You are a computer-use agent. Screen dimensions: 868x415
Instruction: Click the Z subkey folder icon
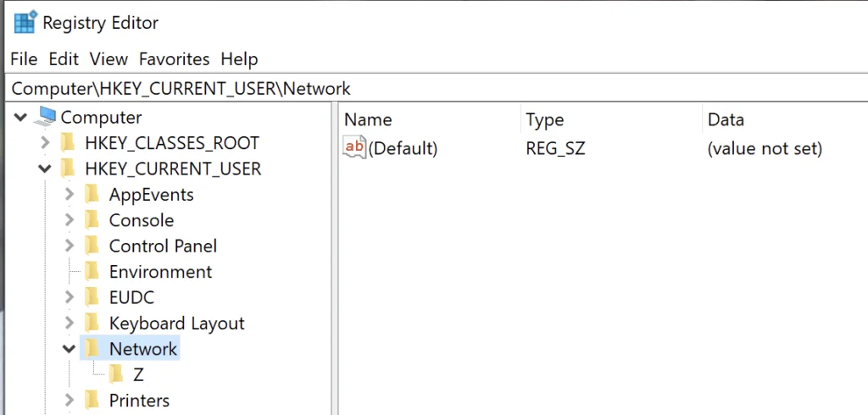pos(116,374)
